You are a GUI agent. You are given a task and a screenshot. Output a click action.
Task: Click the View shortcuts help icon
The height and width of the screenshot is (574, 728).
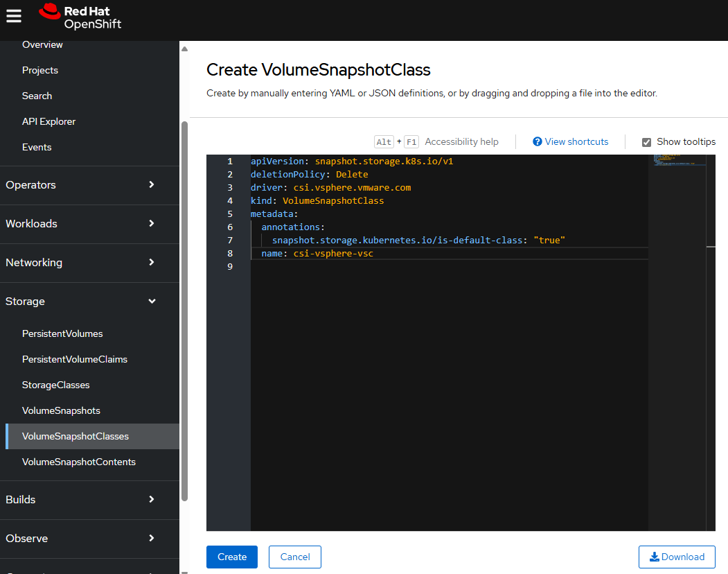(538, 141)
